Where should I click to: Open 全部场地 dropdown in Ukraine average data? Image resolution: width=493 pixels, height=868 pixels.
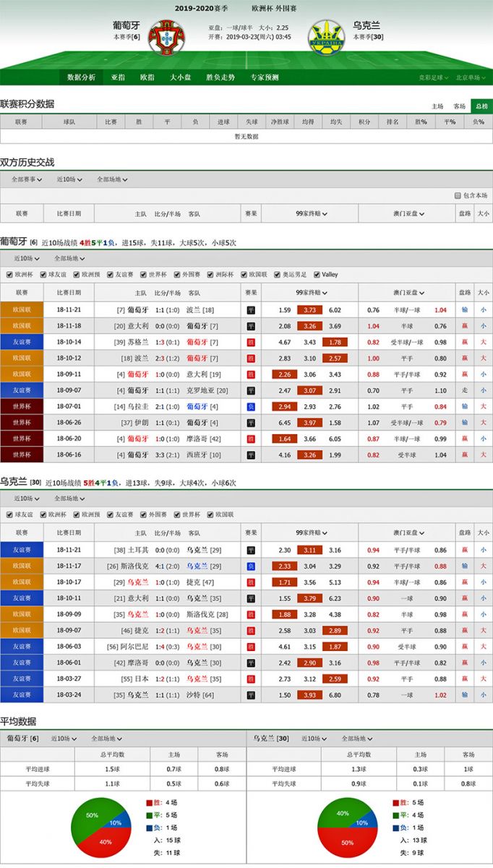pyautogui.click(x=358, y=739)
